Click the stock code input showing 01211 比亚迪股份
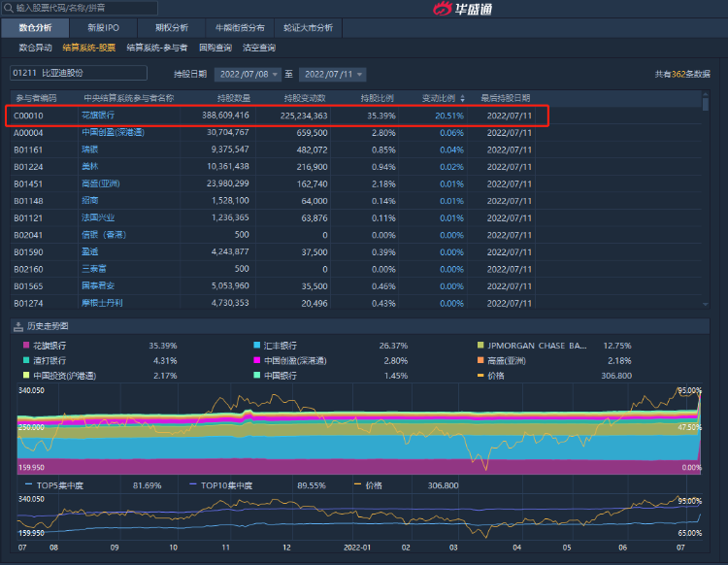728x565 pixels. coord(78,73)
